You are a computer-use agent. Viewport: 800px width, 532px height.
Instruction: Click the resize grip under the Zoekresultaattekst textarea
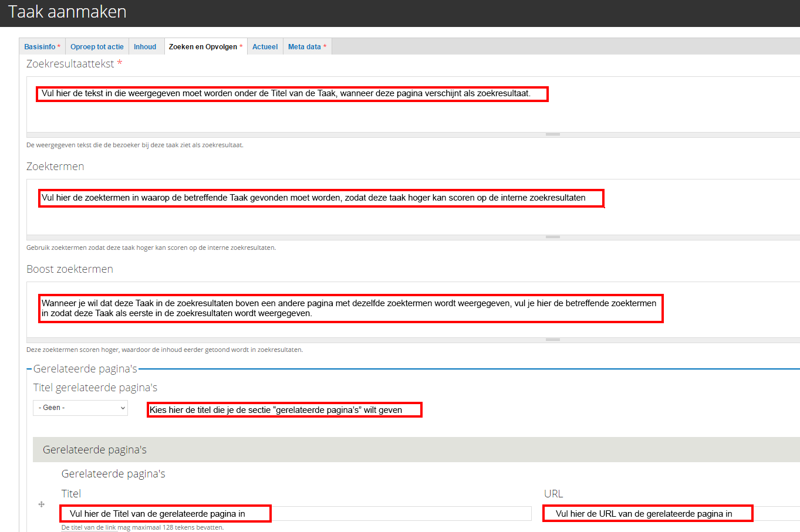[x=552, y=134]
